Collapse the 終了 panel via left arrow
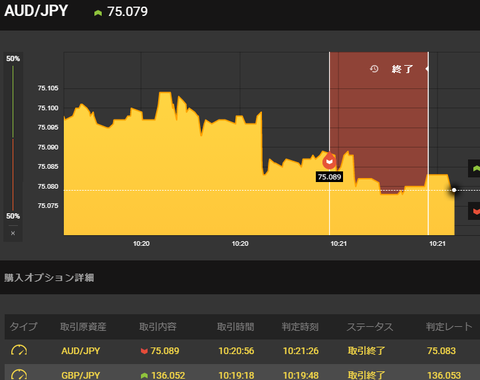This screenshot has width=480, height=380. [427, 69]
